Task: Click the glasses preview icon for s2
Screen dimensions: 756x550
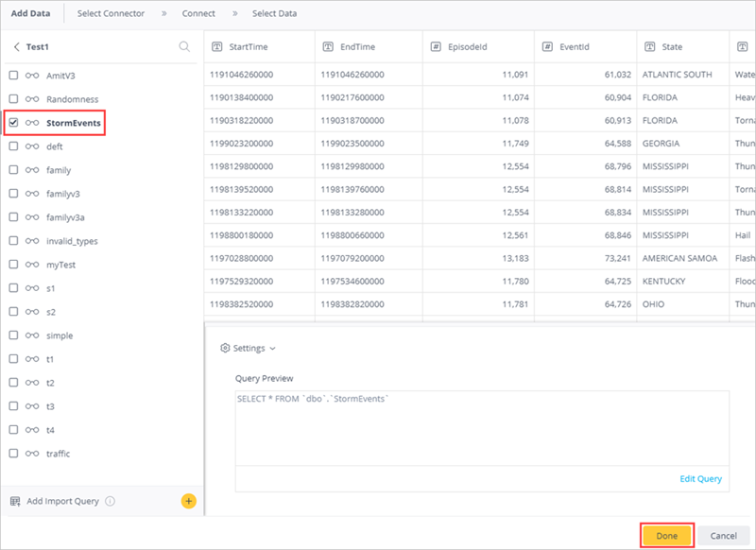Action: point(32,312)
